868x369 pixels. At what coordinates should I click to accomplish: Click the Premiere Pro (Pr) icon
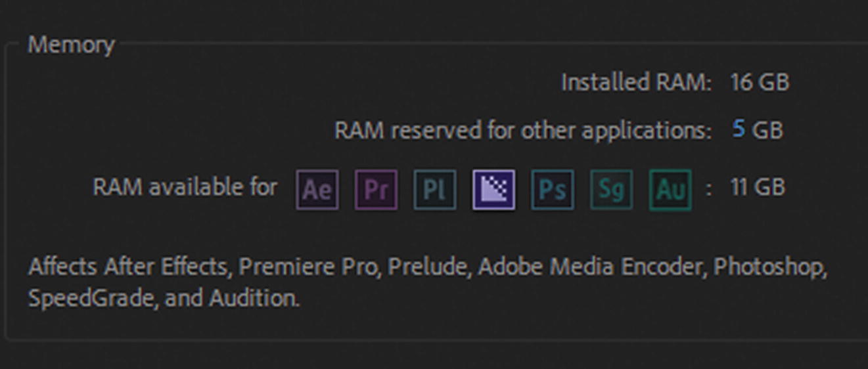[x=376, y=190]
